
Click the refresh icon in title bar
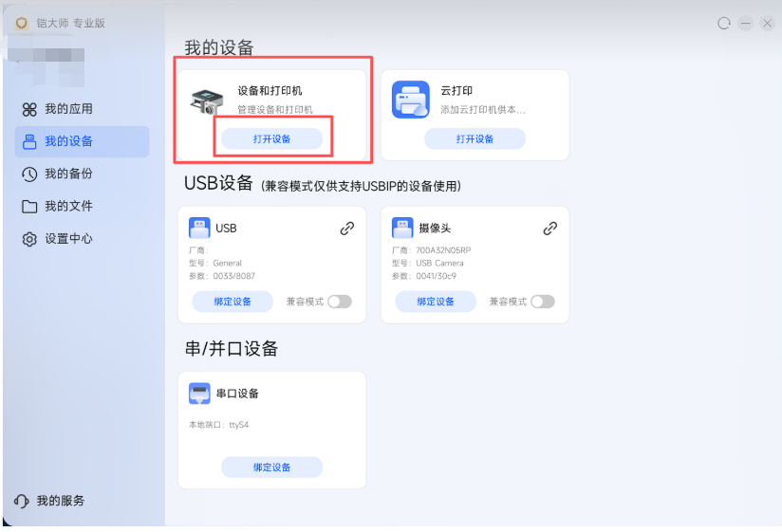pyautogui.click(x=724, y=23)
